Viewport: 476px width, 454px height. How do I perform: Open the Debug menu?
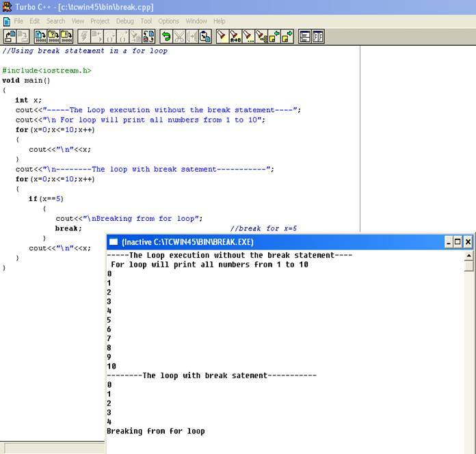(124, 21)
